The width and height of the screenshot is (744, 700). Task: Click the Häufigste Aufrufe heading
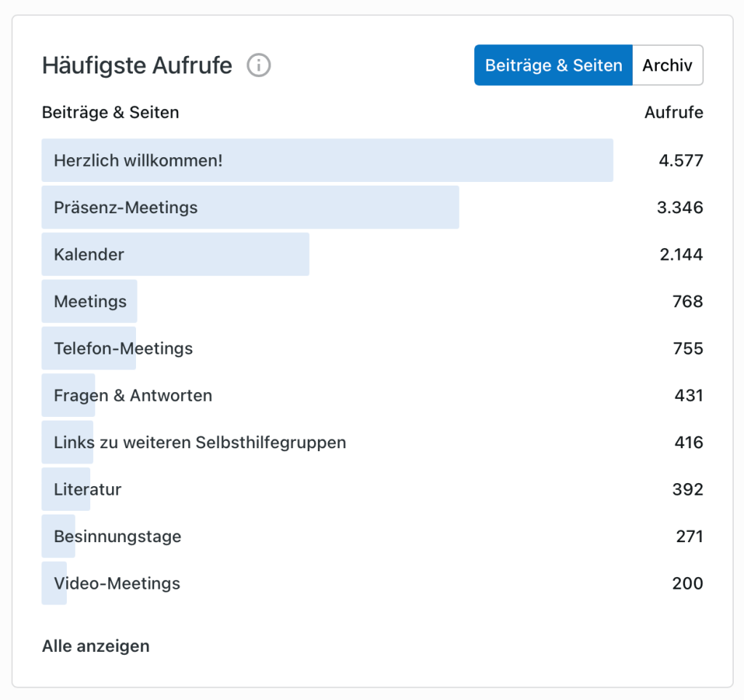137,65
